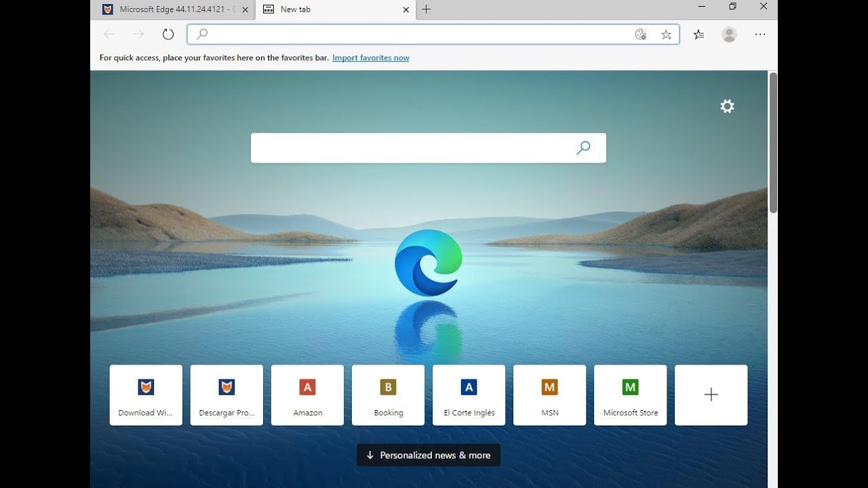Click the vertical page scrollbar thumb

(x=773, y=143)
